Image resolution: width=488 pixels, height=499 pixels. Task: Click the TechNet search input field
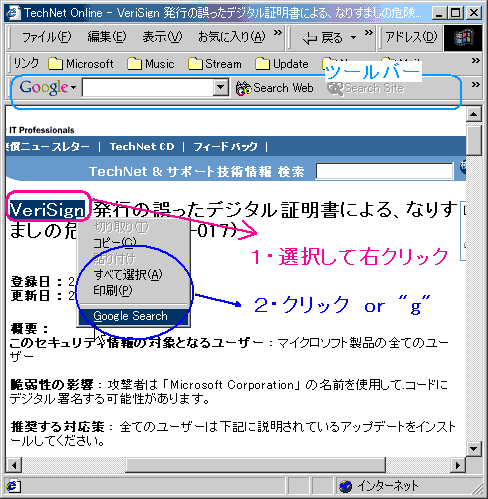click(x=384, y=171)
